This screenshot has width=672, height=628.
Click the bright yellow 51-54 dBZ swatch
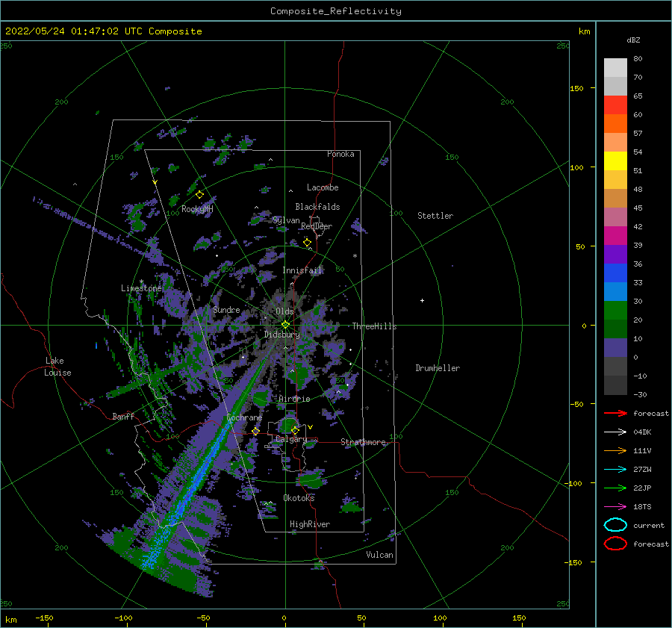tap(615, 161)
